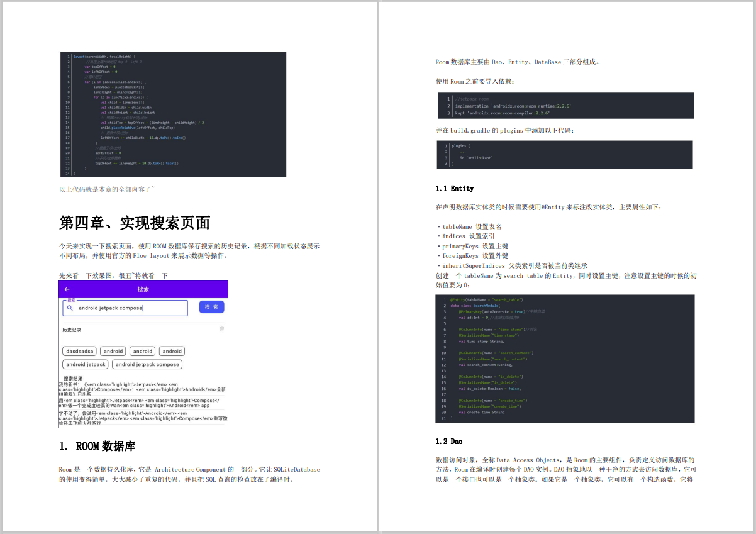The height and width of the screenshot is (534, 756).
Task: Click the search field containing android jetpack compose
Action: coord(125,308)
